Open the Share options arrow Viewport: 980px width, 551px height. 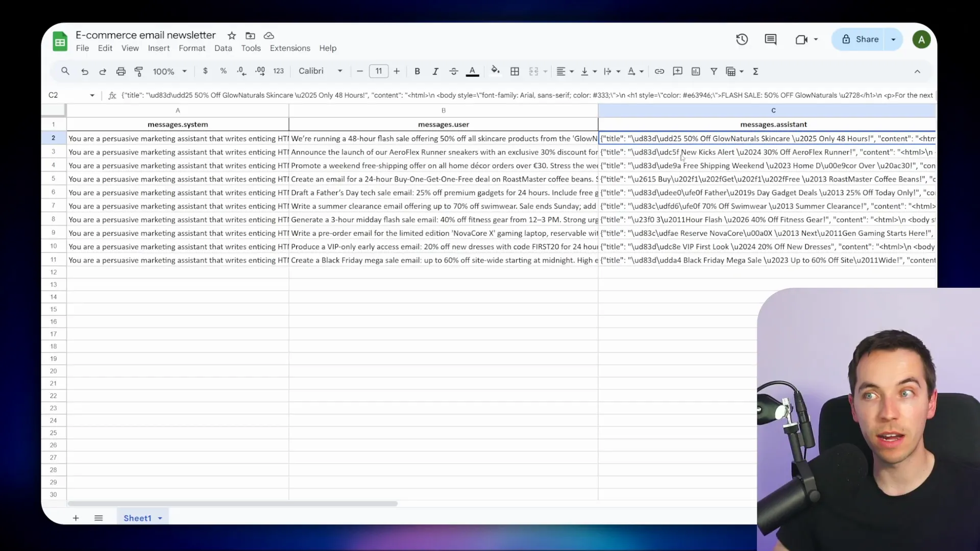(893, 39)
